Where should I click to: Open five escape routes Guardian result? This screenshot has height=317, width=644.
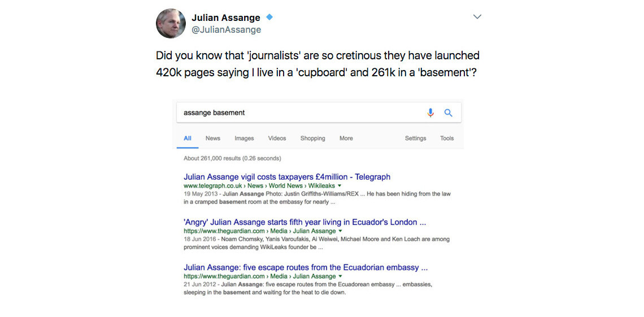[x=306, y=267]
